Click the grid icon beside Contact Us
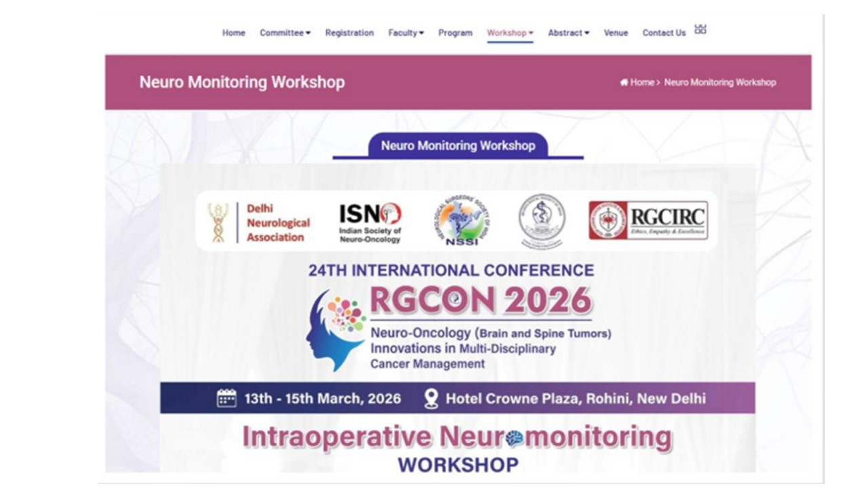 click(701, 29)
